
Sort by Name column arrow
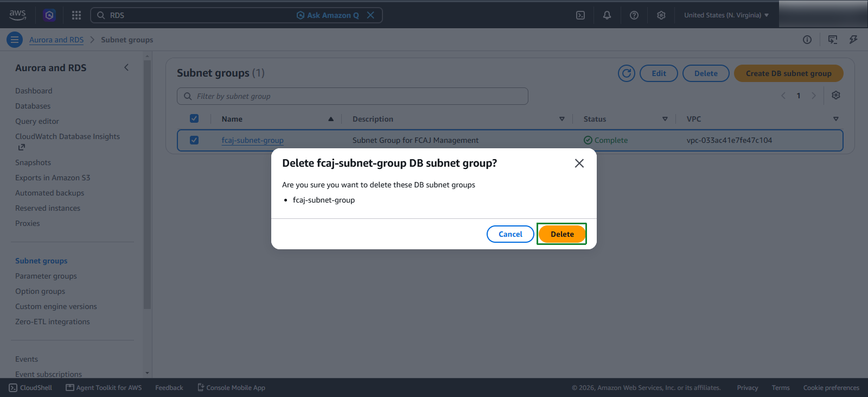click(x=331, y=119)
